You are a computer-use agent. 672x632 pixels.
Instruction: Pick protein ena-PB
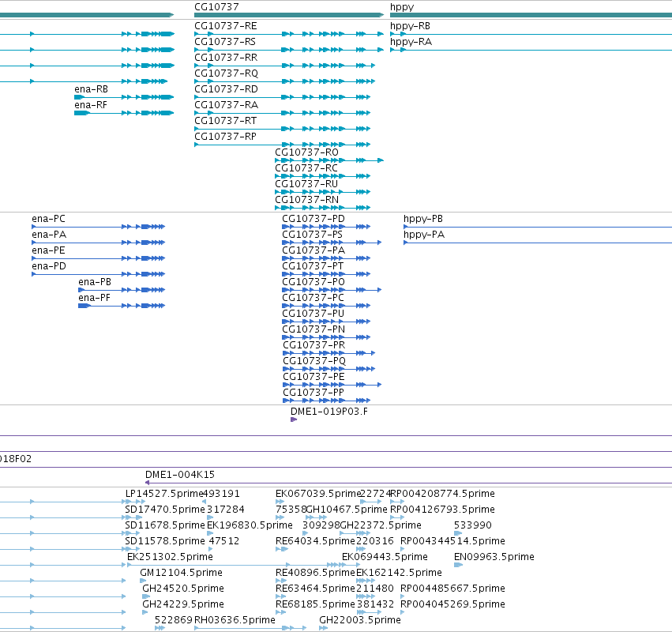click(x=95, y=282)
